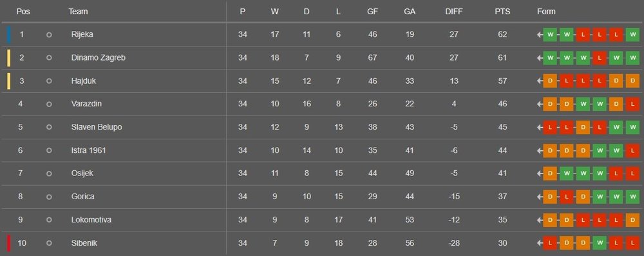Click the red relegation marker for Sibenik
Viewport: 644px width, 256px height.
(x=8, y=243)
